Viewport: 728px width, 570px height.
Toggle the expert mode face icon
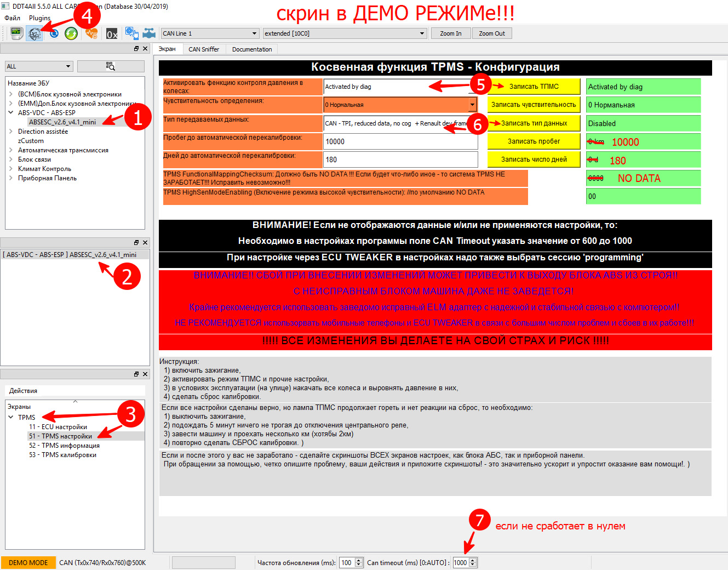click(x=35, y=33)
